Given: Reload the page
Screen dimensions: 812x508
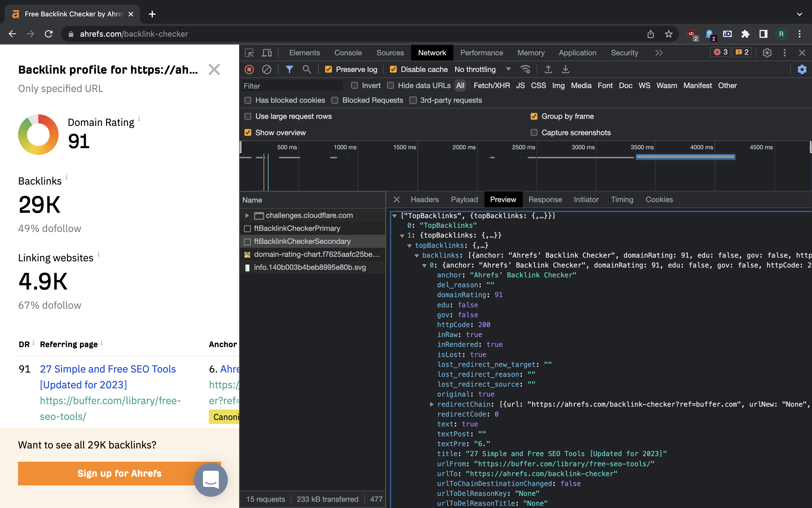Looking at the screenshot, I should 49,34.
